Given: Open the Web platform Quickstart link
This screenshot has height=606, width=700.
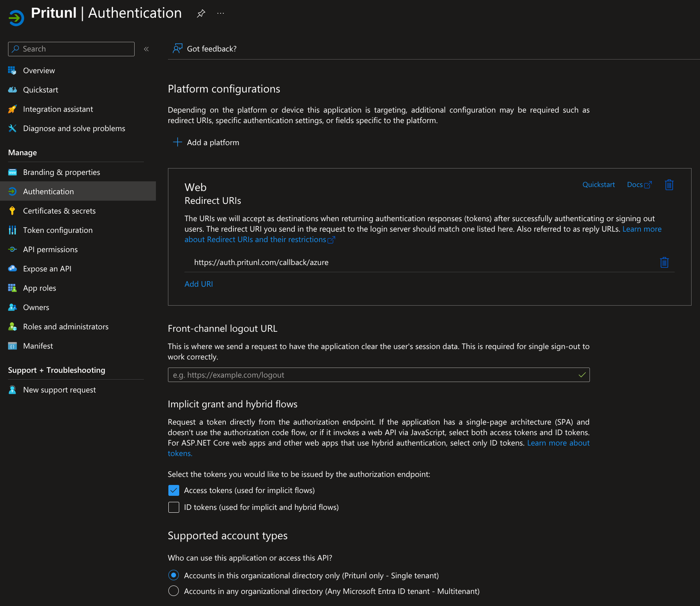Looking at the screenshot, I should point(599,185).
